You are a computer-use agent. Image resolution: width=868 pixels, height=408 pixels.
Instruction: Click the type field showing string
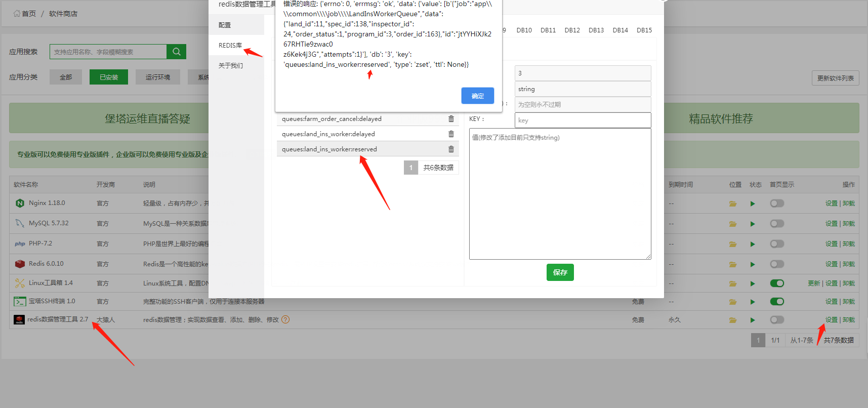pyautogui.click(x=583, y=89)
